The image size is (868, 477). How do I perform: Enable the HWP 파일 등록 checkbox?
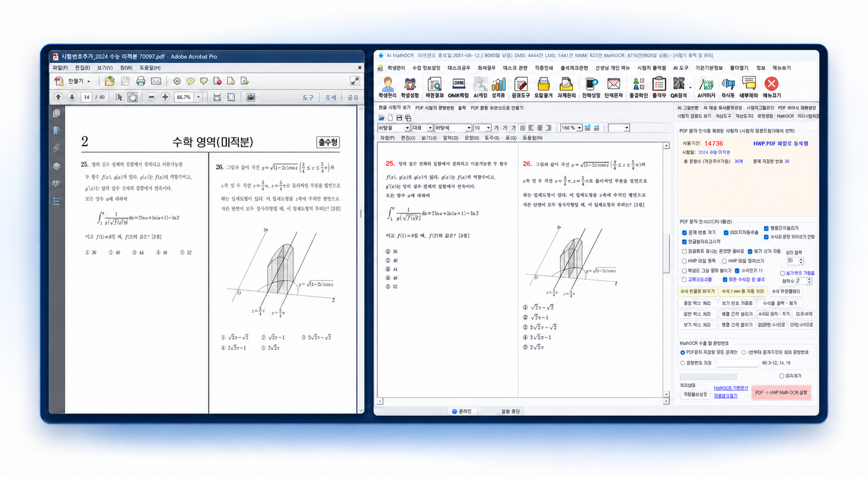[684, 261]
